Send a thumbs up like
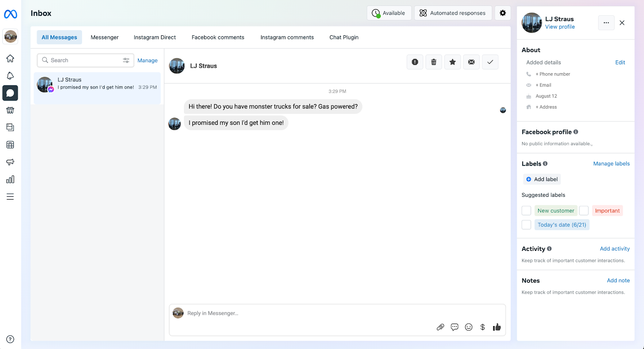This screenshot has width=644, height=349. (497, 327)
